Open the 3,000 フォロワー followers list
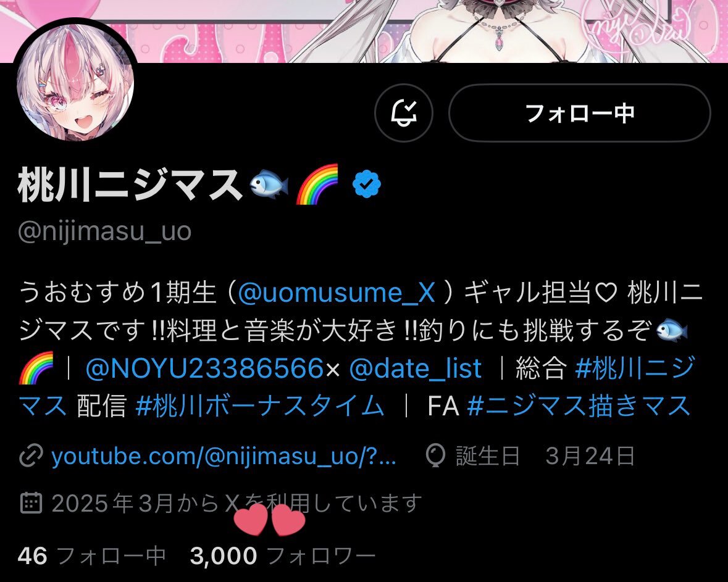Screen dimensions: 728x582 (282, 555)
